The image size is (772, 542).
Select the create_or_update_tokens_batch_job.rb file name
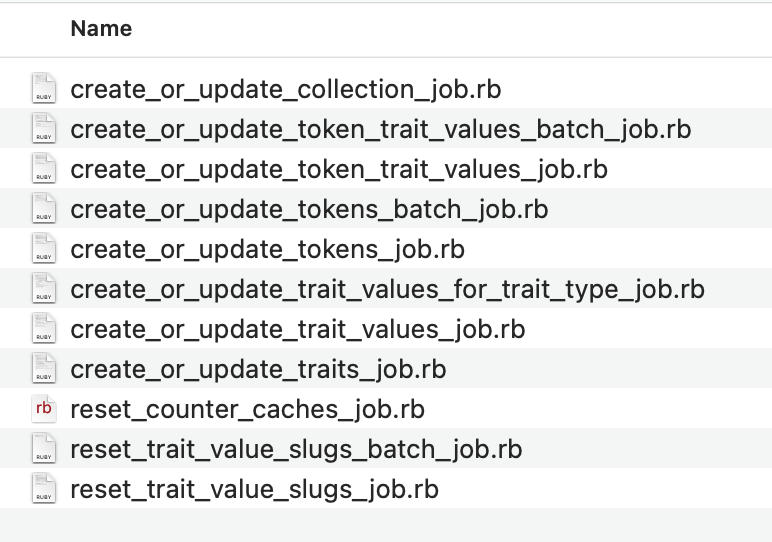(309, 209)
